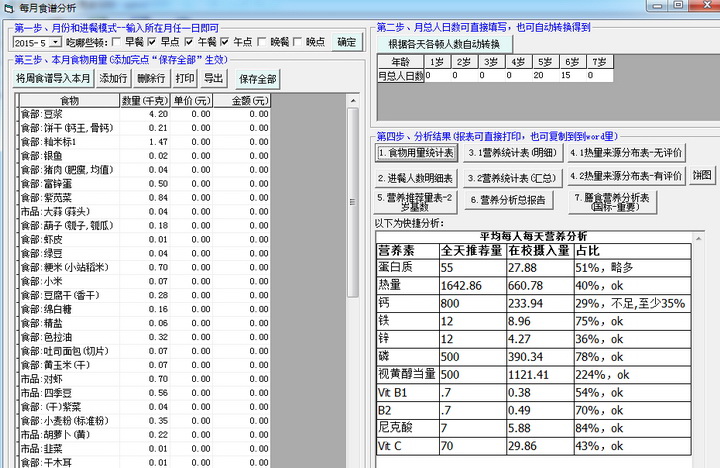Select the row 食部:豆浆
720x468 pixels.
click(145, 114)
